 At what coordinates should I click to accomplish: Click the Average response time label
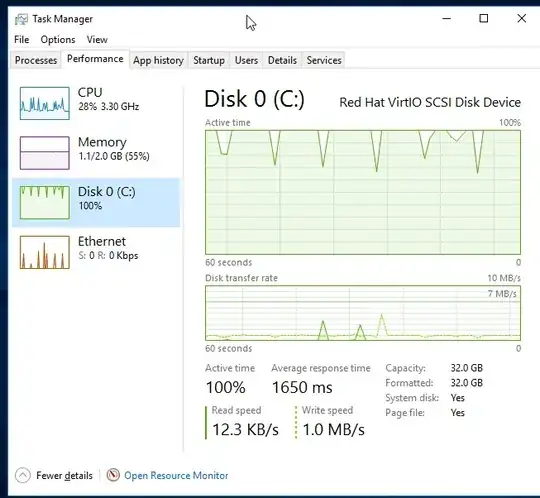(321, 368)
